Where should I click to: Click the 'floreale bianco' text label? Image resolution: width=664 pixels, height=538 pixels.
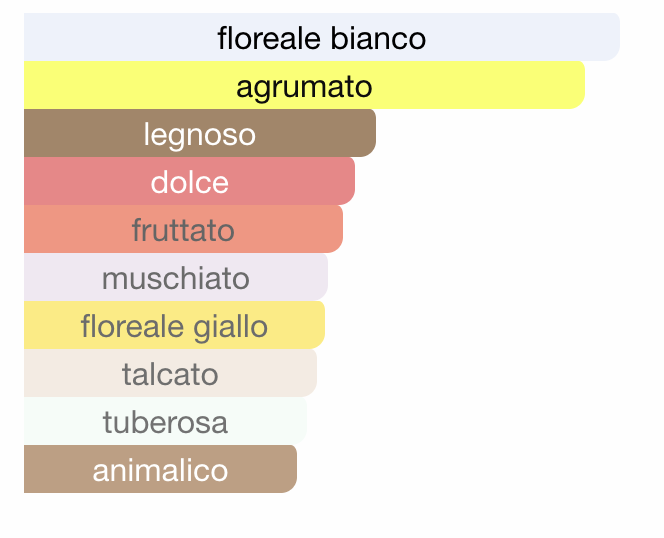pyautogui.click(x=322, y=38)
